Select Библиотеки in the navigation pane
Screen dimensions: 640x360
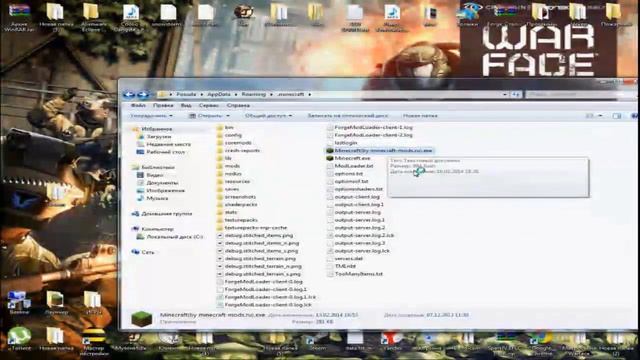point(158,167)
